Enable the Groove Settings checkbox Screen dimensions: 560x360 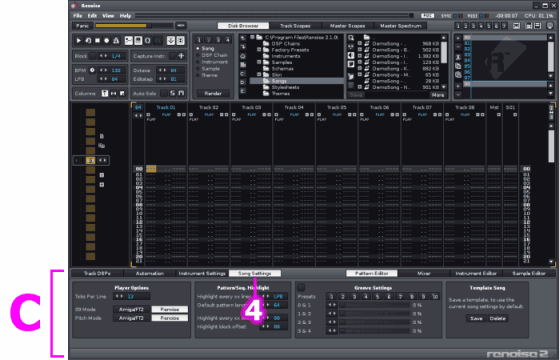point(301,287)
